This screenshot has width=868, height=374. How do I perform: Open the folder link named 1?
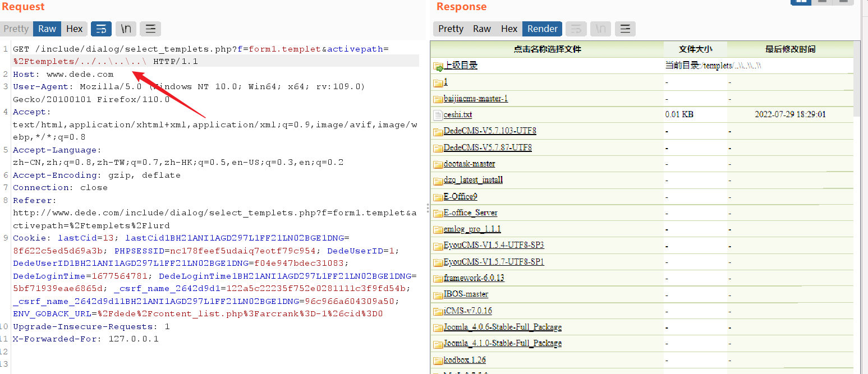pyautogui.click(x=446, y=82)
